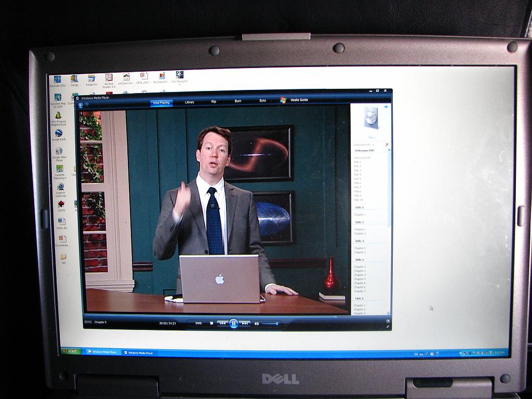
Task: Stop the DVD playback
Action: [211, 323]
